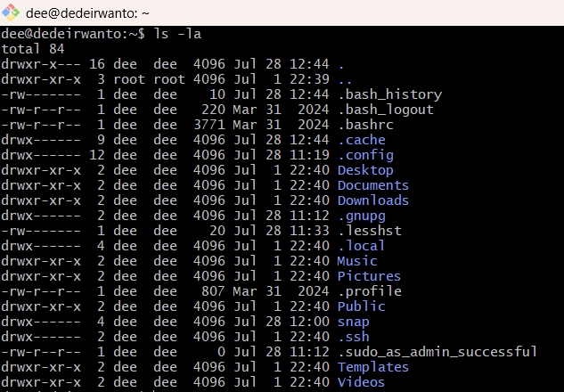Screen dimensions: 564x392
Task: Select the .sudo_as_admin_successful file name
Action: point(437,352)
